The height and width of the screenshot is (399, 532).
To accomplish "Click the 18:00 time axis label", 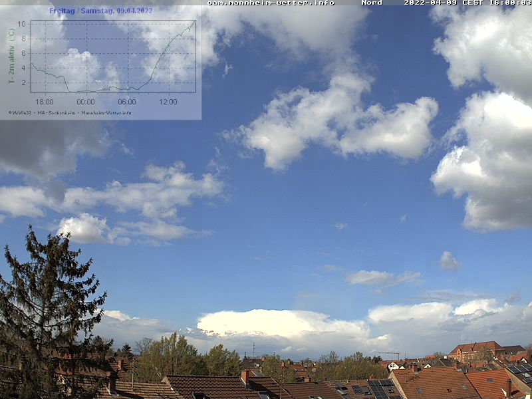I will (45, 102).
